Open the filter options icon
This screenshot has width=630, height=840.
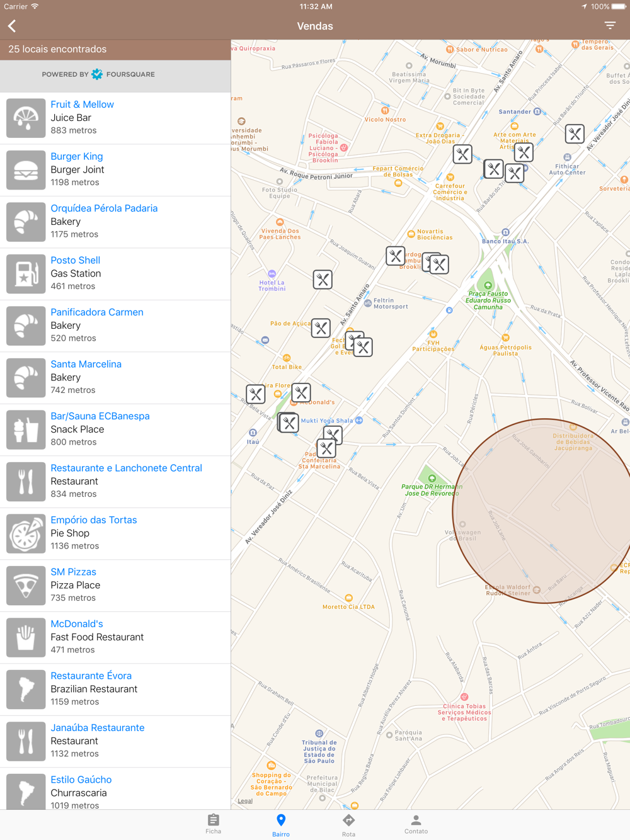610,26
